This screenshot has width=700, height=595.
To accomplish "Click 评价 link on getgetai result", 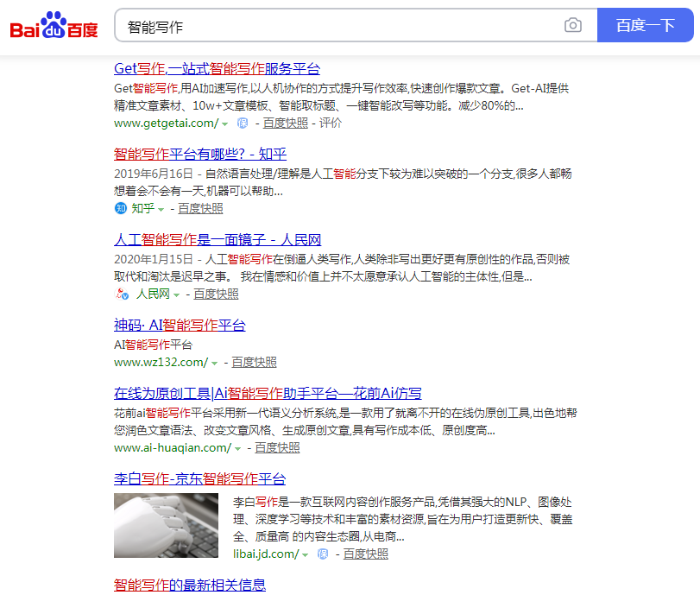I will tap(331, 123).
